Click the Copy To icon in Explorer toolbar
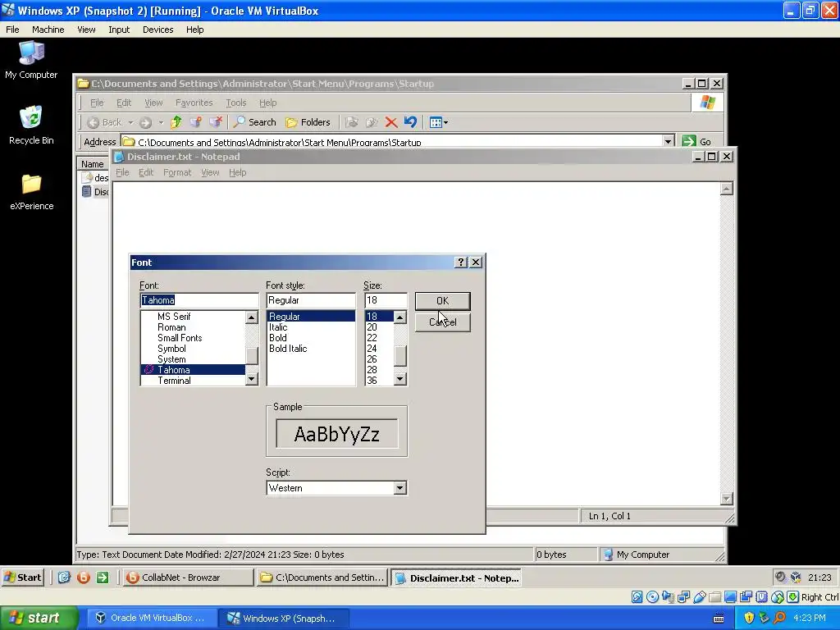This screenshot has width=840, height=630. (372, 122)
